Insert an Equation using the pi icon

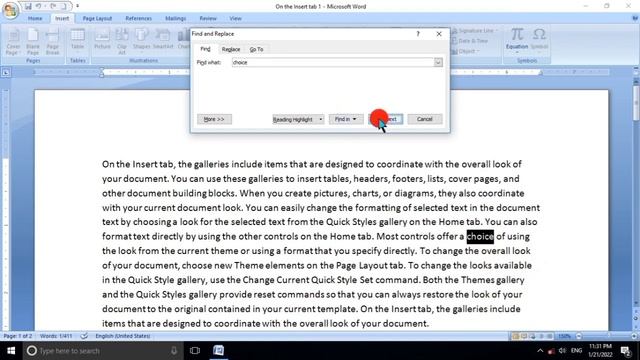pos(517,40)
